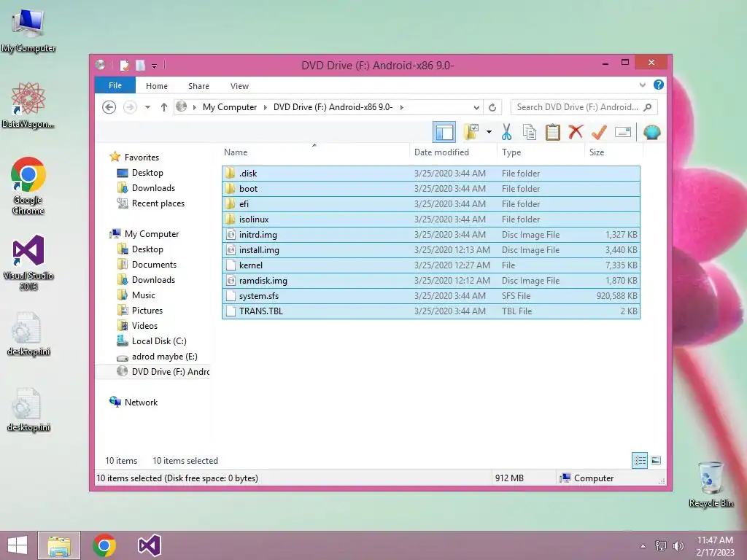Click the Paste clipboard toolbar icon
The height and width of the screenshot is (560, 747).
pos(553,132)
